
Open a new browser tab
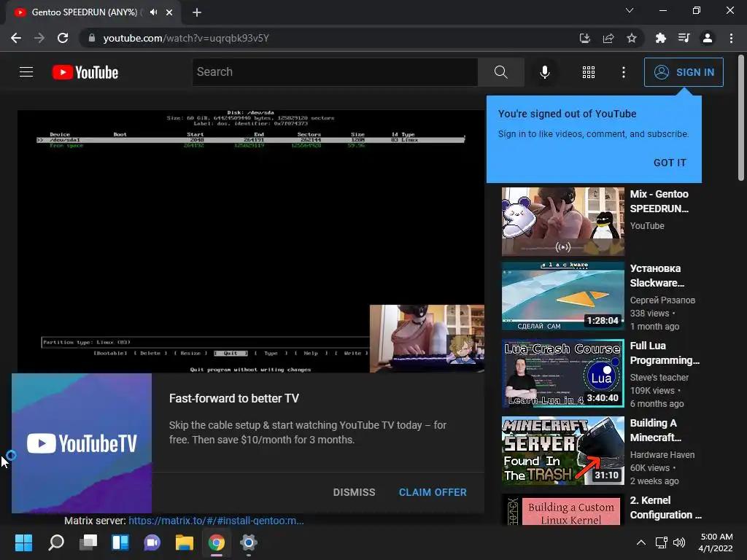click(x=197, y=12)
